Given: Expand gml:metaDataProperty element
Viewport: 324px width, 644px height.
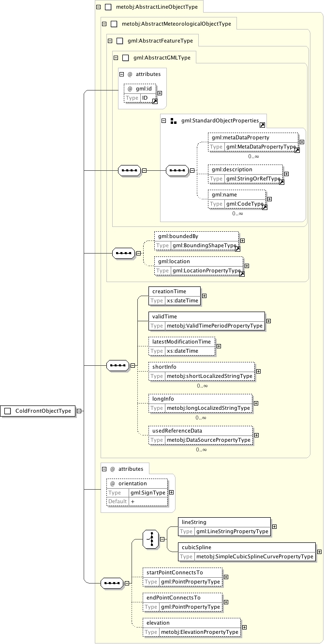Looking at the screenshot, I should [x=302, y=142].
